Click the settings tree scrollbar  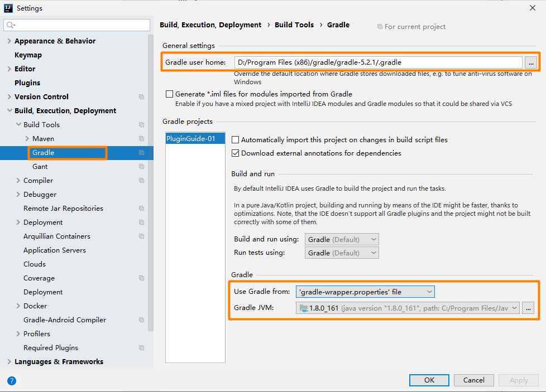[150, 182]
